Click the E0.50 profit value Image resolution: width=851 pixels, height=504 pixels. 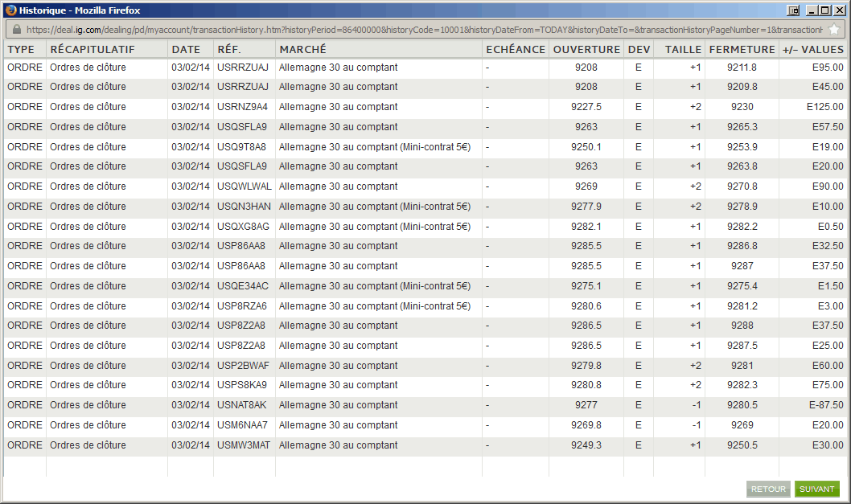click(x=830, y=227)
